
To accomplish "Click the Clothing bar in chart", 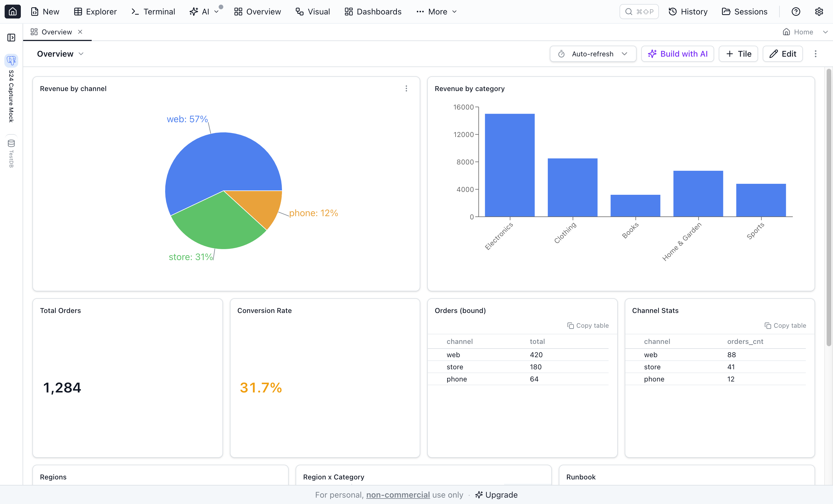I will click(572, 188).
